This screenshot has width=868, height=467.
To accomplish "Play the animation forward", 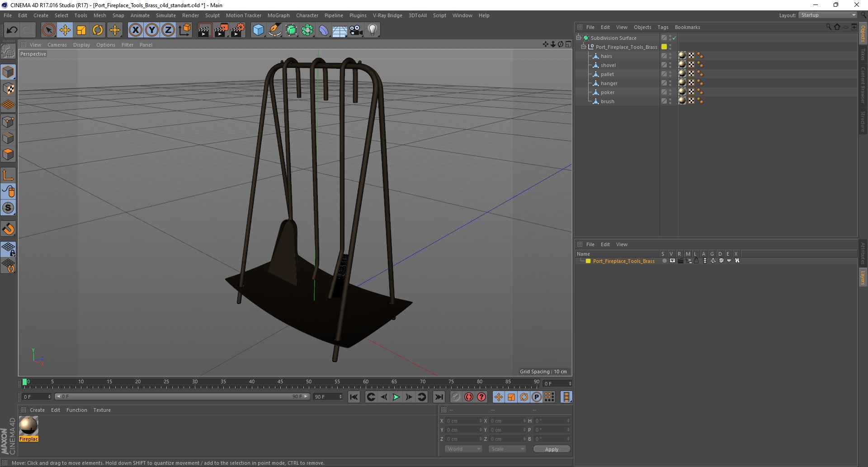I will (x=396, y=397).
